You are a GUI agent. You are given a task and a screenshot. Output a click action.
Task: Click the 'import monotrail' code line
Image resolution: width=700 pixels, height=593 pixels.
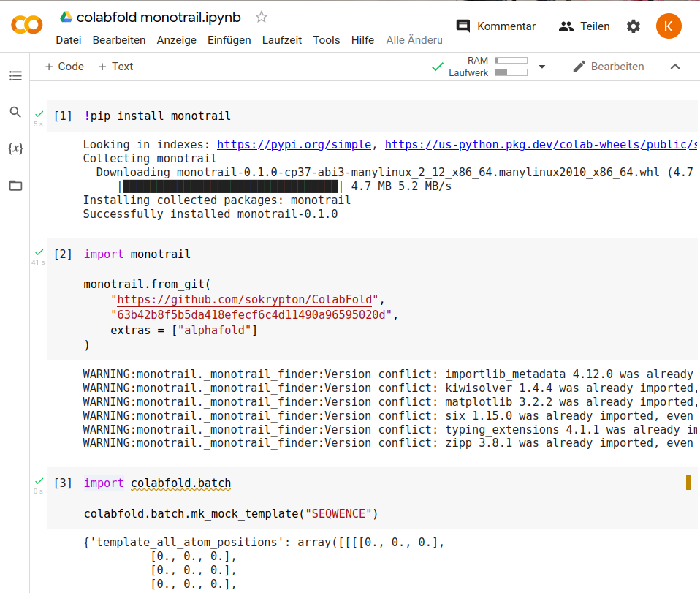(x=137, y=254)
